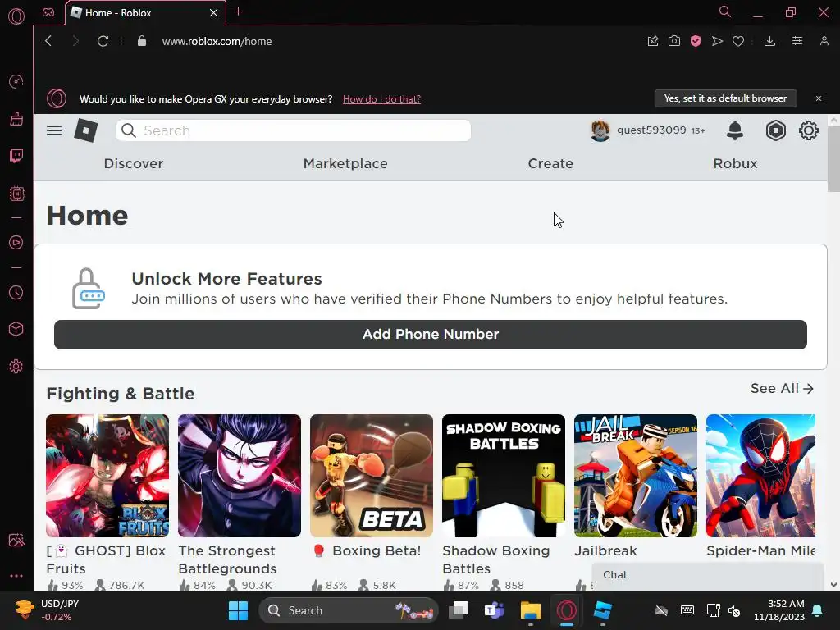Open Roblox Studio taskbar icon
Image resolution: width=840 pixels, height=630 pixels.
tap(603, 610)
